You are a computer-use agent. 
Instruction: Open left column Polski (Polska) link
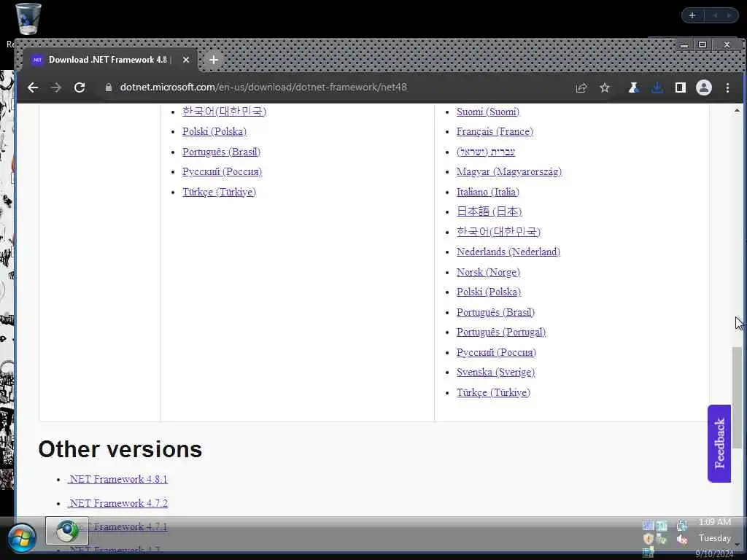click(x=214, y=131)
